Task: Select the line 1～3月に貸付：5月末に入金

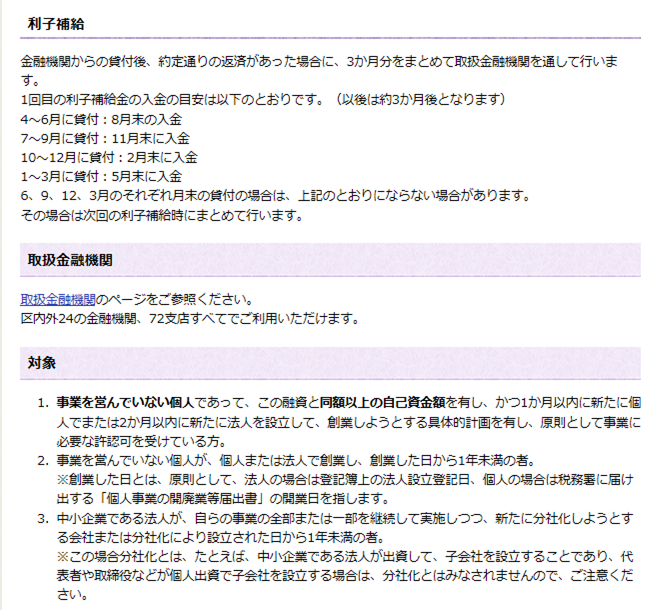Action: coord(101,176)
